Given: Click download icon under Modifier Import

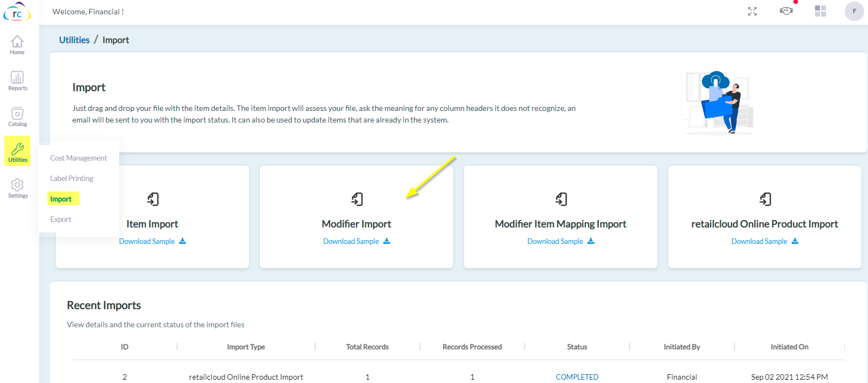Looking at the screenshot, I should point(387,241).
